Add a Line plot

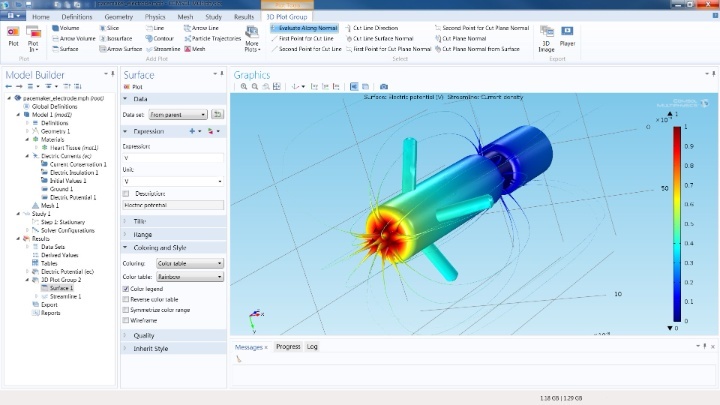(x=155, y=28)
